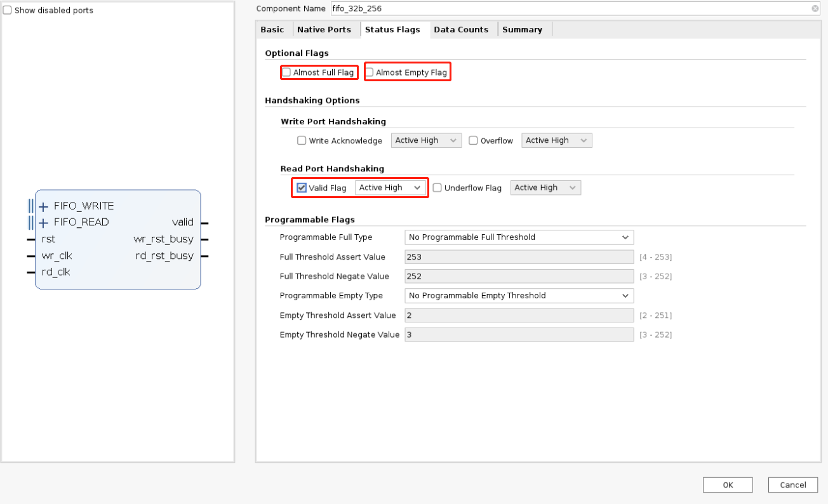
Task: Switch to the Data Counts tab
Action: pos(461,29)
